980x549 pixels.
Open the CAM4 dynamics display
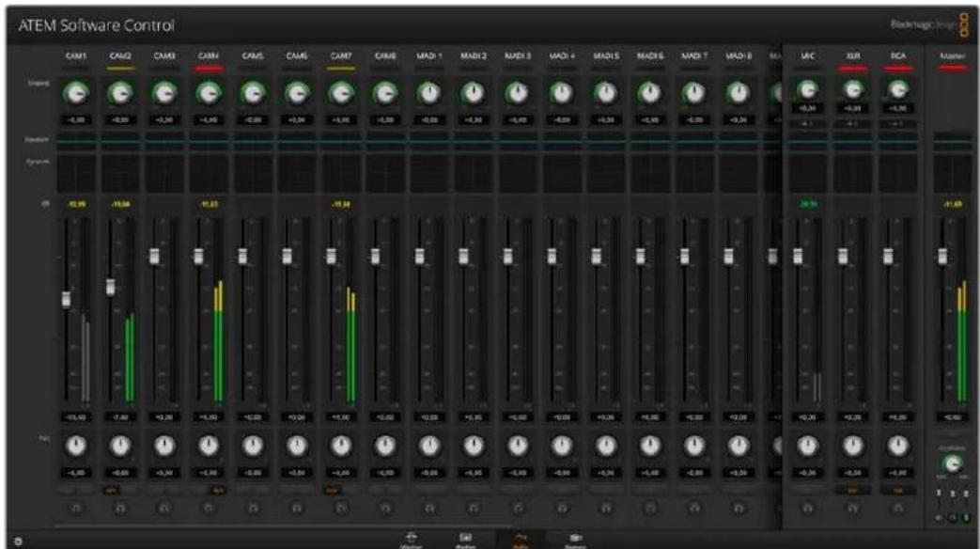[x=209, y=173]
